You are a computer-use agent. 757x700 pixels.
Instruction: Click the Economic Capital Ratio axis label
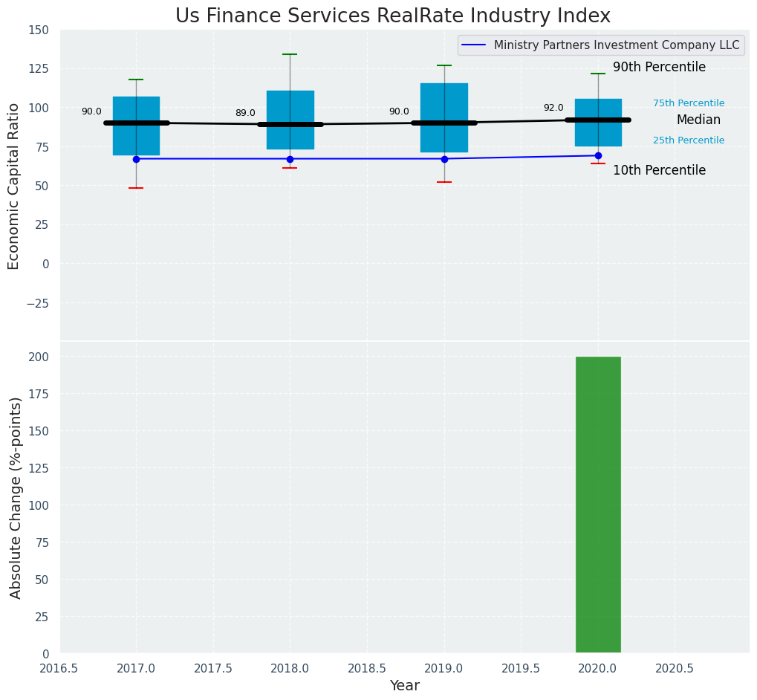14,186
